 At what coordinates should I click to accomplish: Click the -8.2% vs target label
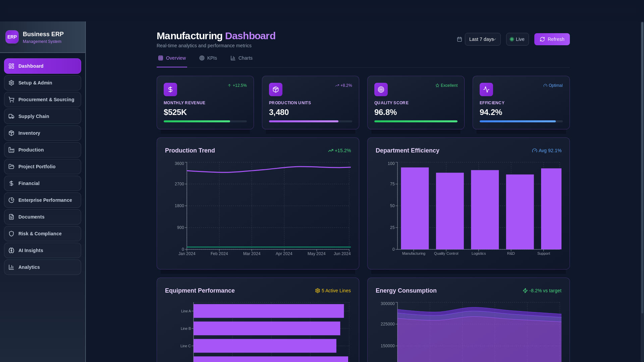point(545,291)
